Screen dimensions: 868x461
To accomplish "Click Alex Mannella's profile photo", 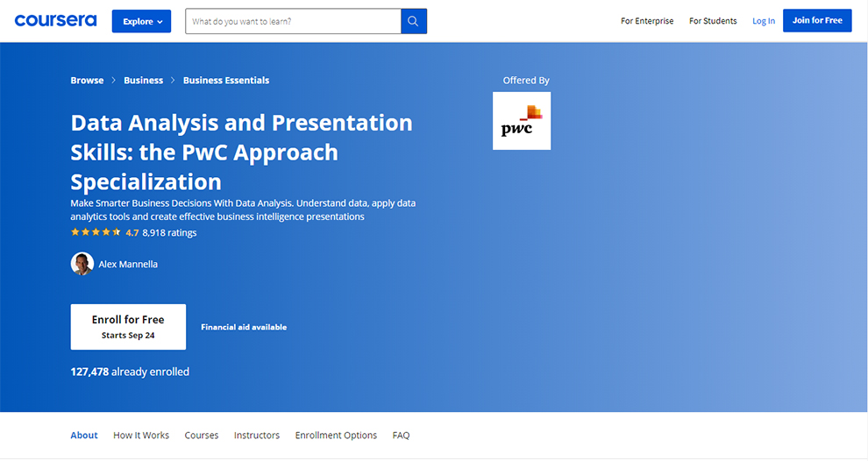I will coord(82,264).
